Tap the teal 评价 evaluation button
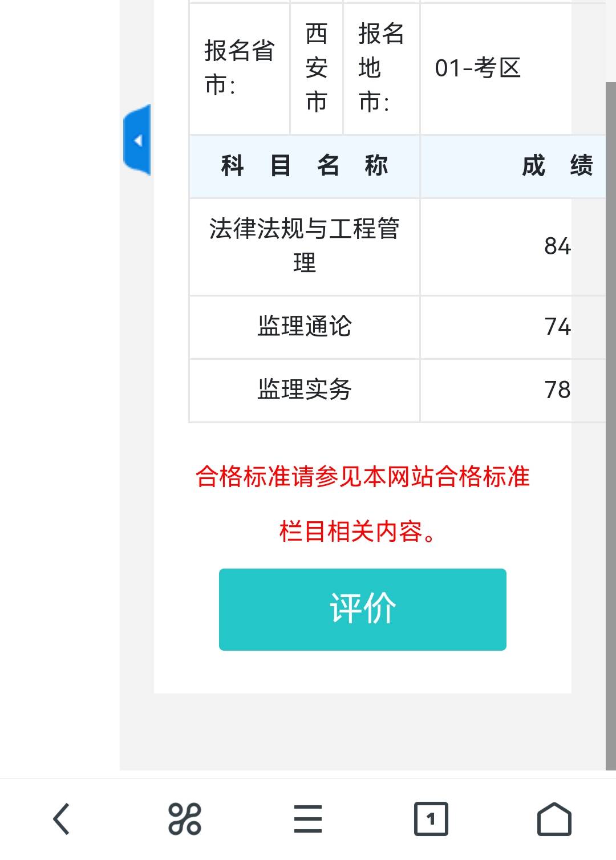Viewport: 616px width, 860px height. 363,609
